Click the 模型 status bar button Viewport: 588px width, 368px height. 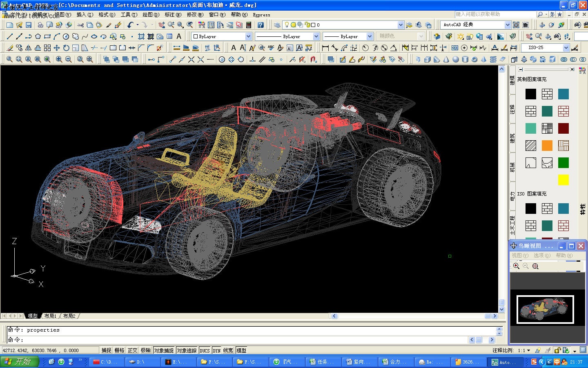tap(241, 350)
